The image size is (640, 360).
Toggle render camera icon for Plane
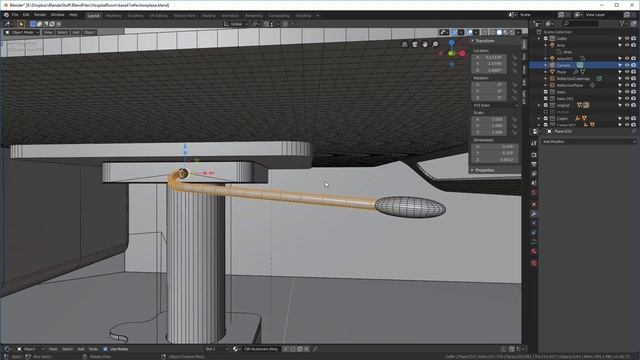633,72
